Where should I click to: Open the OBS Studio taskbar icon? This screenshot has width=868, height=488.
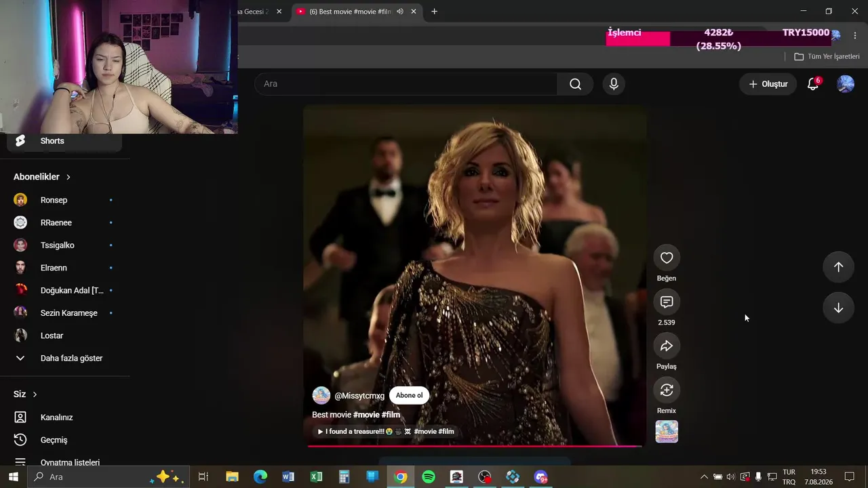[x=485, y=477]
